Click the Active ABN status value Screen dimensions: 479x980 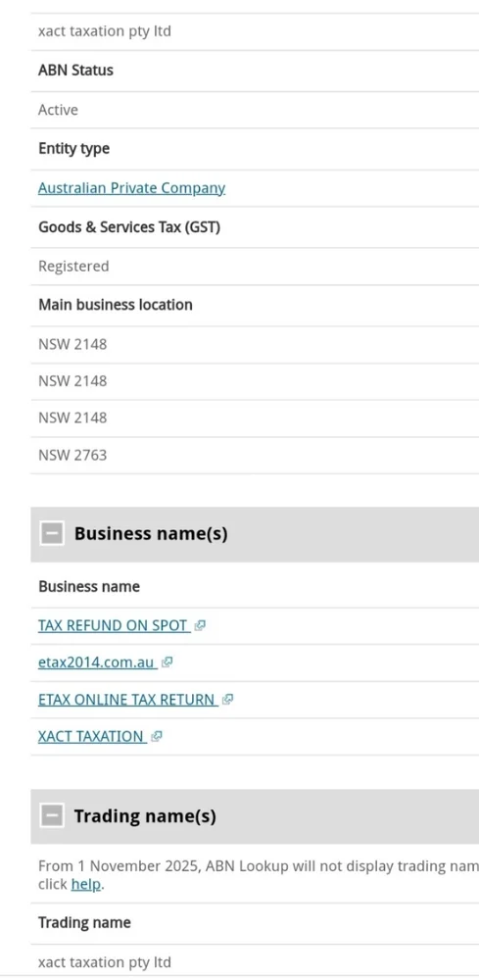coord(58,110)
